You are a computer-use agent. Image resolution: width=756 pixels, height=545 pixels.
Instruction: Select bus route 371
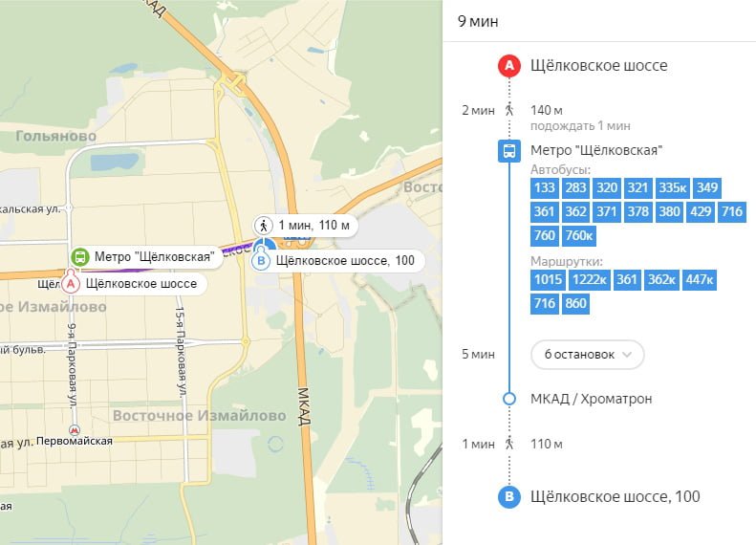[607, 211]
